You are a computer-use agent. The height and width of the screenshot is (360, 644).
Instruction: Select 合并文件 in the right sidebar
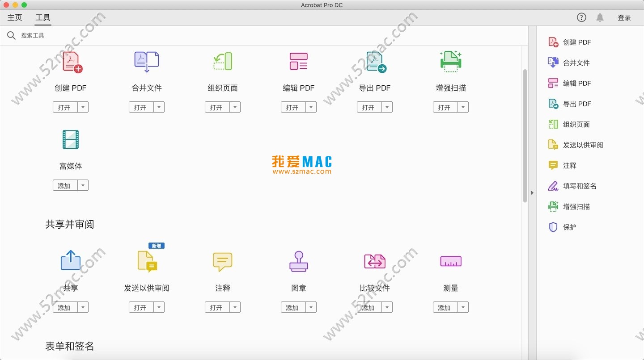tap(569, 63)
